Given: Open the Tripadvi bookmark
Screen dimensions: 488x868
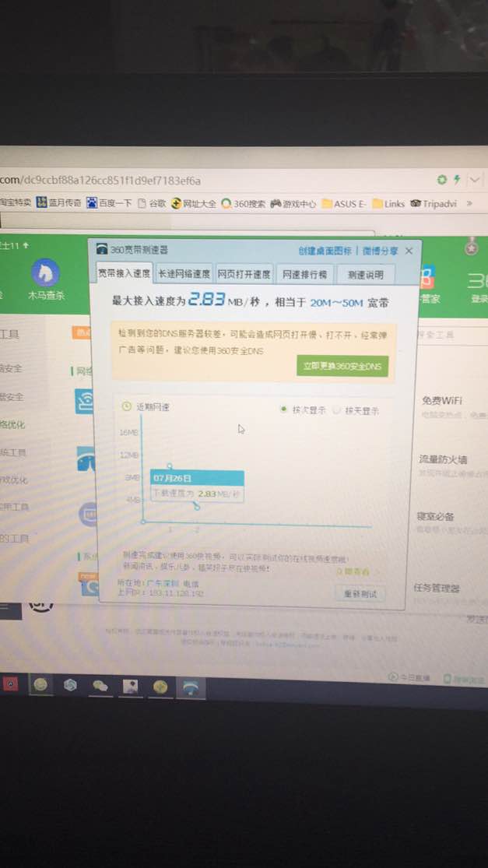Looking at the screenshot, I should (434, 204).
